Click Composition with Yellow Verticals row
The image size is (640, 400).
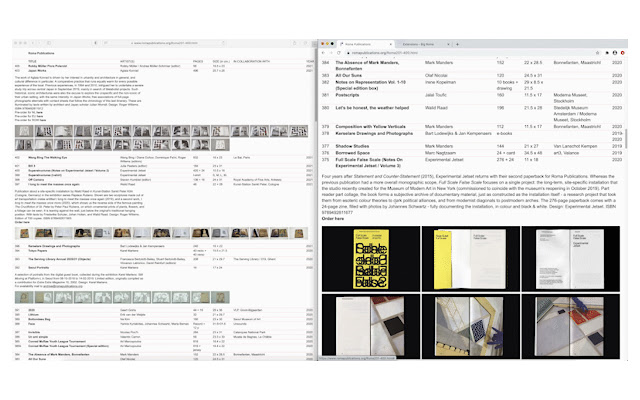pyautogui.click(x=471, y=127)
